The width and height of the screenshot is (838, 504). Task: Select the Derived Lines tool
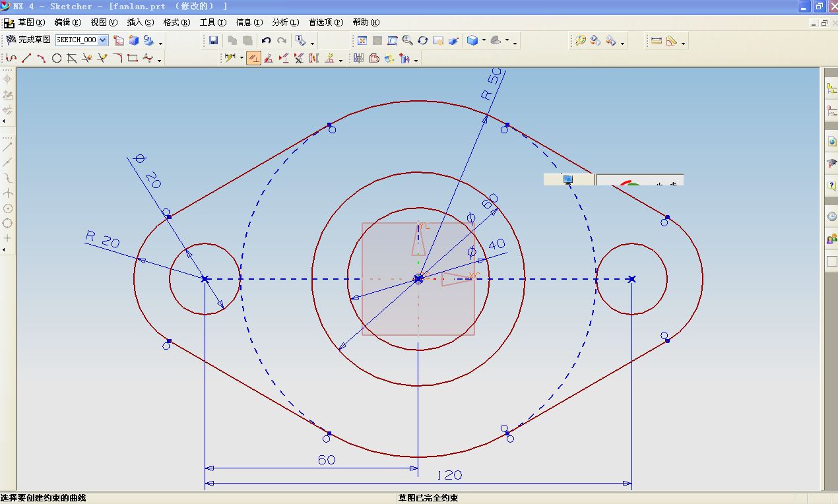tap(72, 58)
